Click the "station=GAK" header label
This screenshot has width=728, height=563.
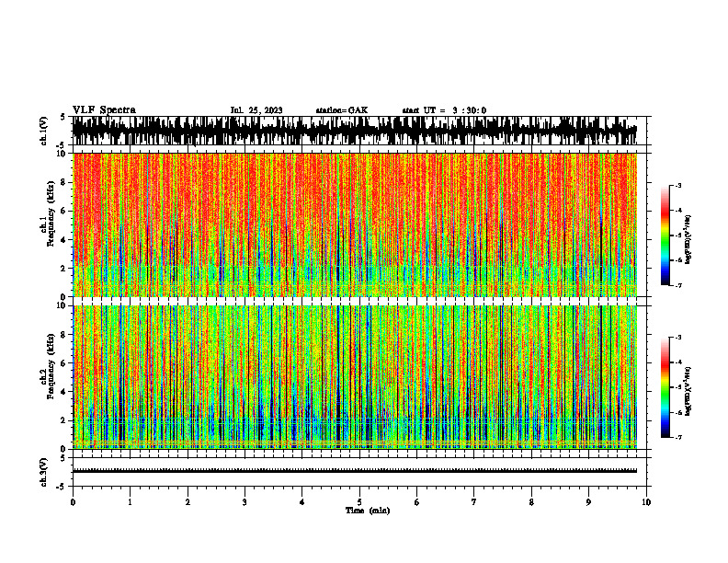pyautogui.click(x=342, y=110)
